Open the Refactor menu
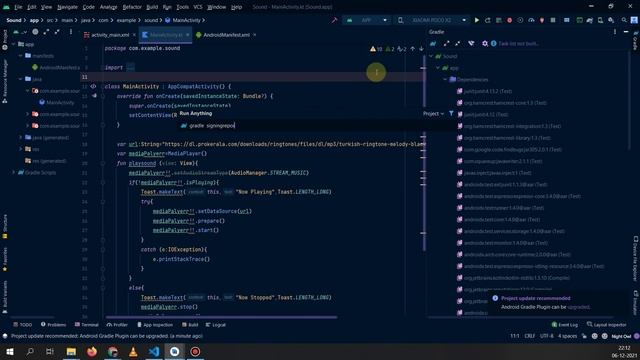This screenshot has height=360, width=640. 132,7
